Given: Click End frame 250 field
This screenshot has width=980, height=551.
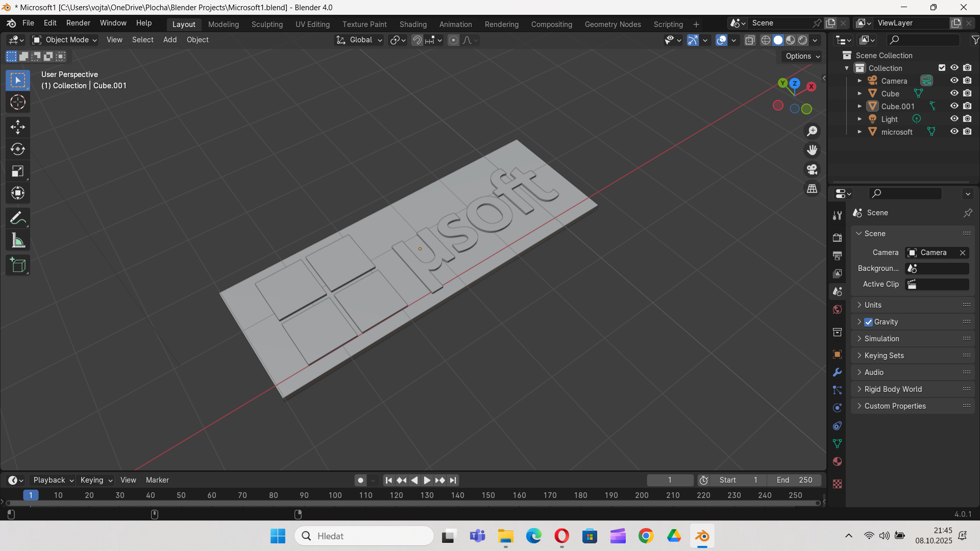Looking at the screenshot, I should pos(795,480).
